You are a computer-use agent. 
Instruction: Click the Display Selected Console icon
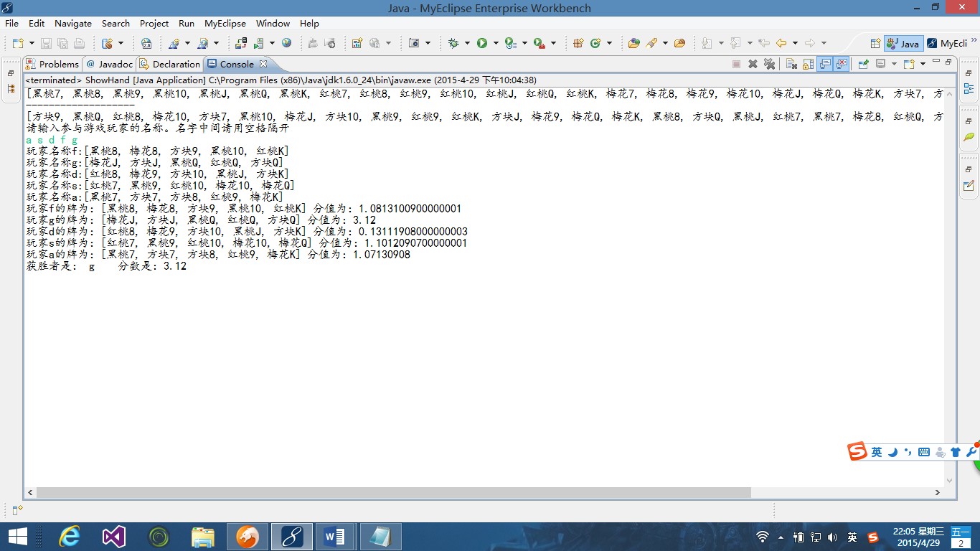tap(881, 64)
